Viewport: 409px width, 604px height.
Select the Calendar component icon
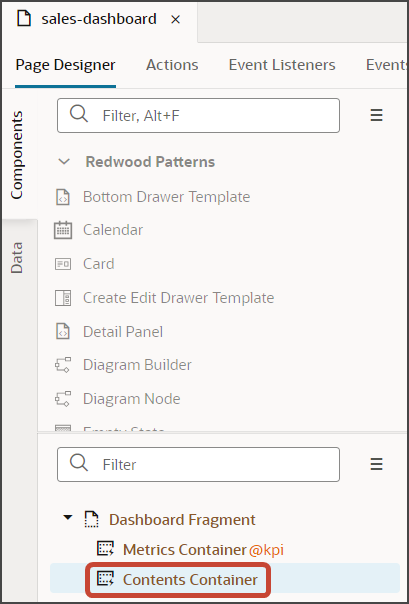click(x=63, y=230)
